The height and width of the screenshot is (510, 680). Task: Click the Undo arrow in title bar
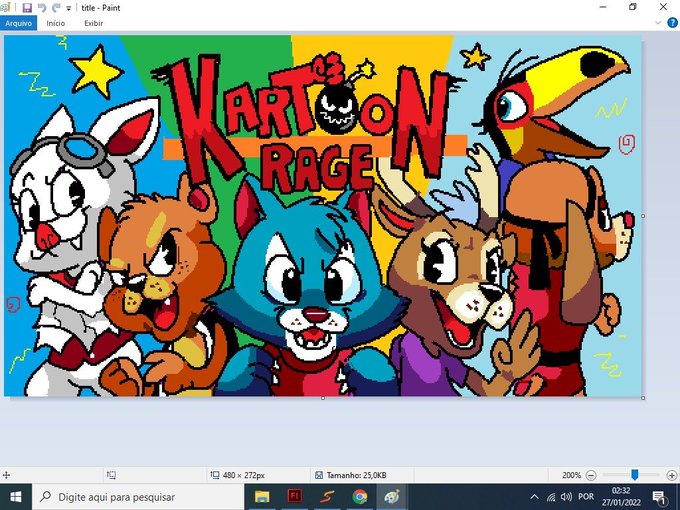click(x=42, y=7)
